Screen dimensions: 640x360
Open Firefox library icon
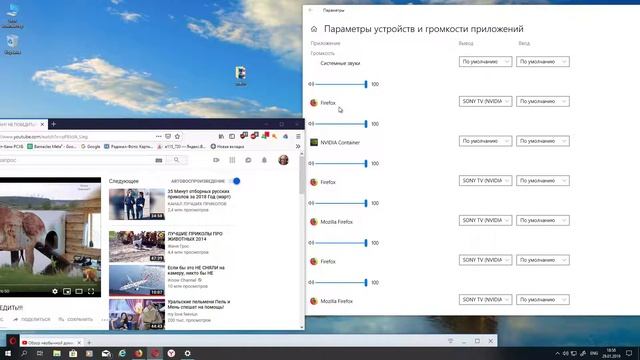pos(221,136)
